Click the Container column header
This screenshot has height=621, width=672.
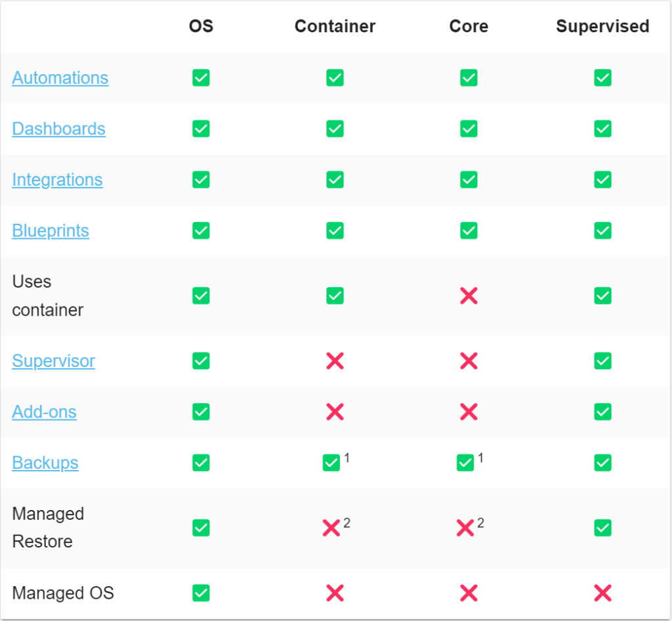click(335, 26)
